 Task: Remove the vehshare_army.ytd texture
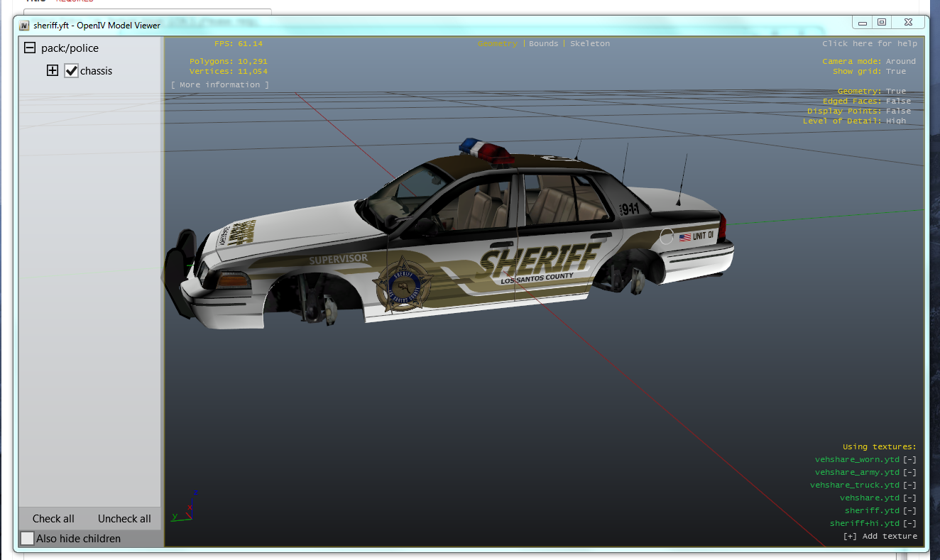(x=909, y=473)
